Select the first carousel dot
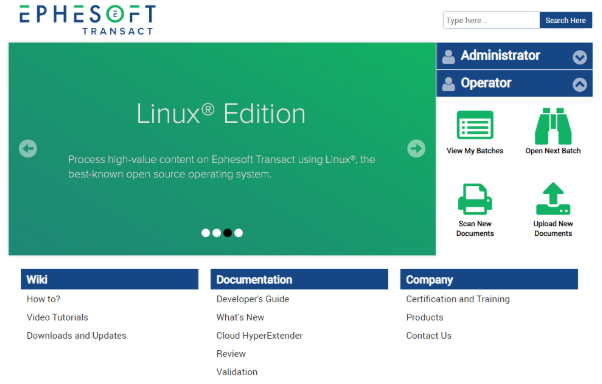 (x=205, y=233)
